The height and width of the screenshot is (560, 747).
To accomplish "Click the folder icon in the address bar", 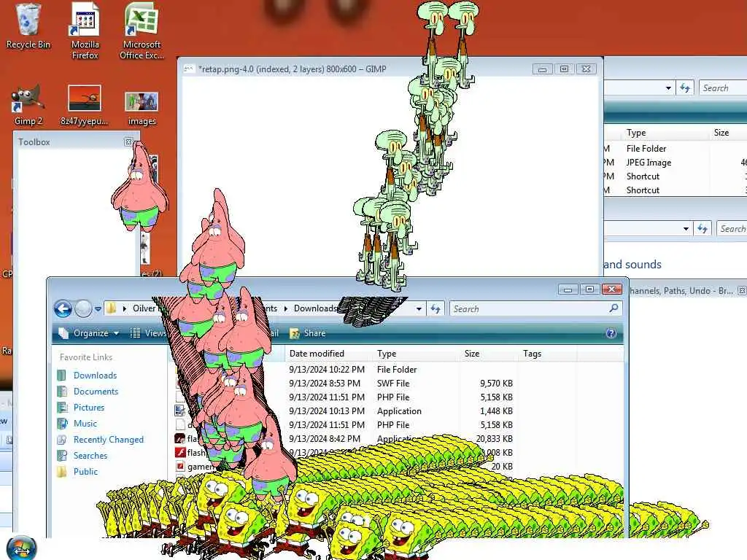I will pyautogui.click(x=111, y=308).
